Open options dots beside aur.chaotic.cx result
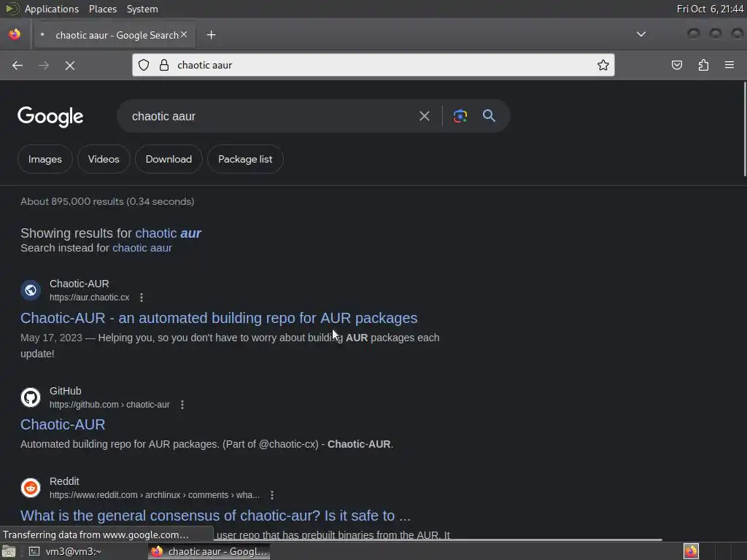The image size is (747, 560). (x=142, y=297)
